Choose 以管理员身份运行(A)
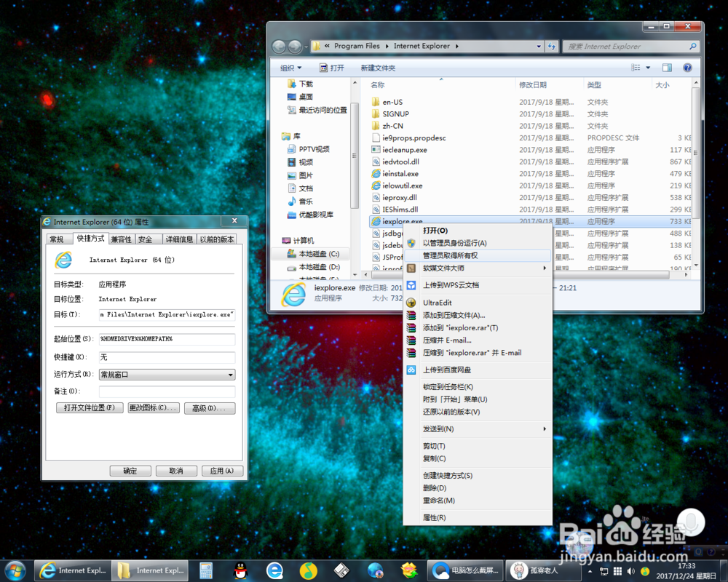728x582 pixels. pos(478,243)
